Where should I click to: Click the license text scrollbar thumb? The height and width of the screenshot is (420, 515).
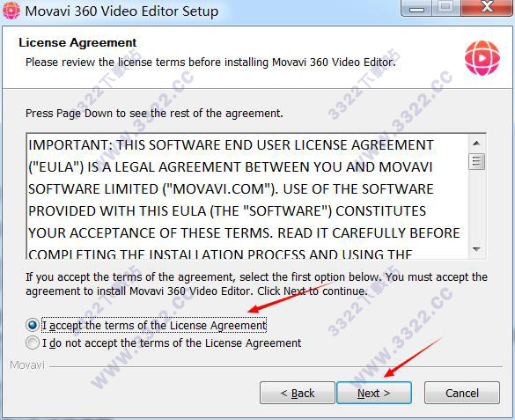[476, 161]
